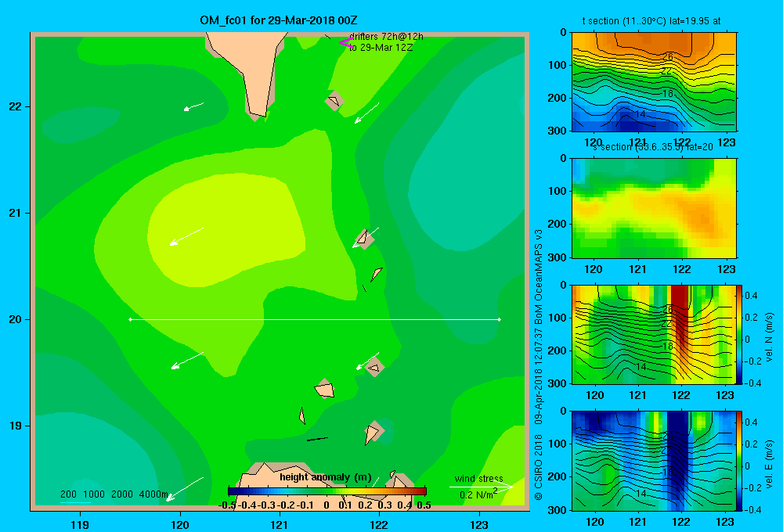Viewport: 783px width, 532px height.
Task: Click latitude tick label 19 on main map
Action: coord(16,426)
